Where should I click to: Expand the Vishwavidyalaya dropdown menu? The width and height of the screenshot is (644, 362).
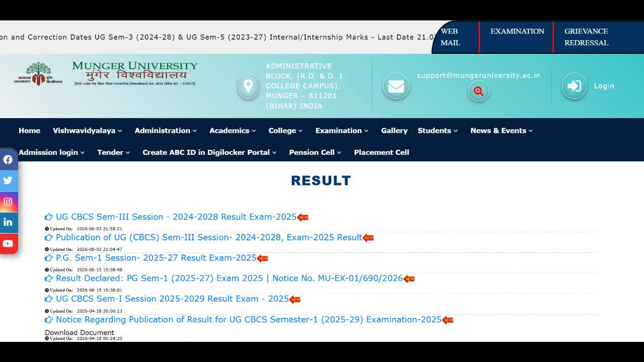click(88, 131)
